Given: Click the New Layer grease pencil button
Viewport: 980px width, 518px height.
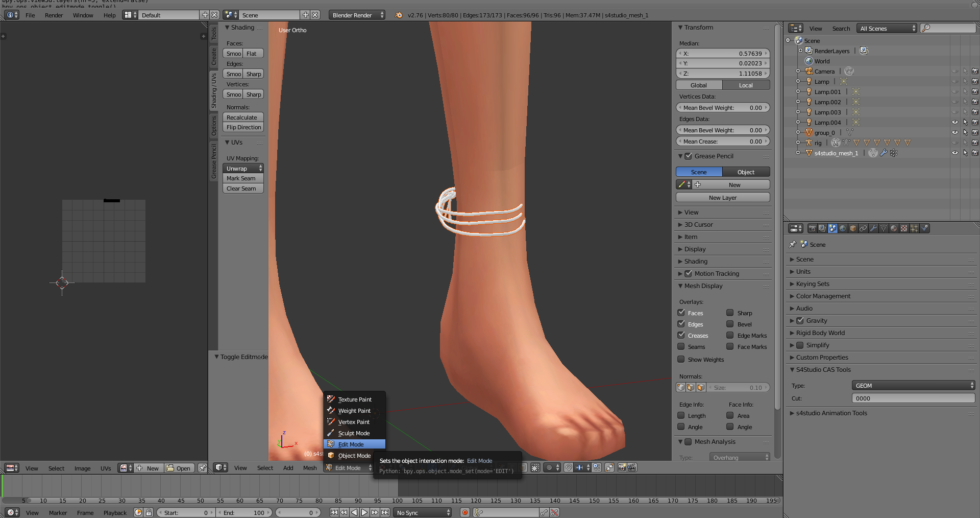Looking at the screenshot, I should click(723, 198).
